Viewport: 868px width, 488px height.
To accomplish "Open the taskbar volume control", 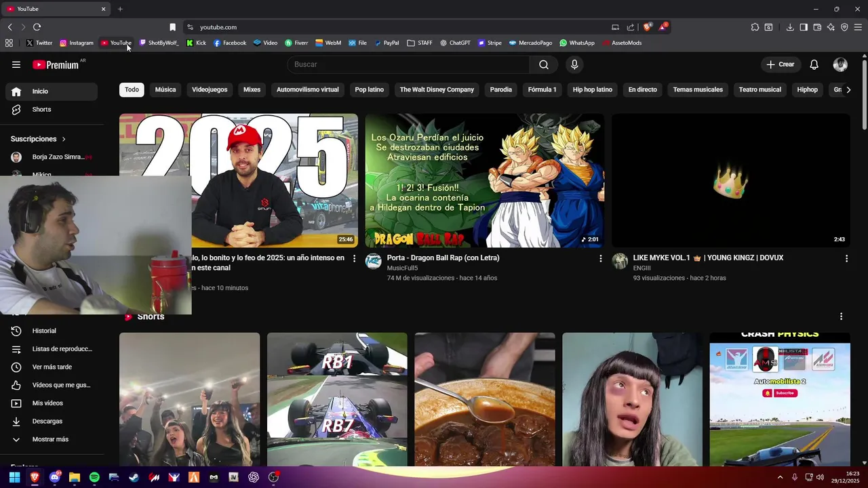I will [x=820, y=477].
